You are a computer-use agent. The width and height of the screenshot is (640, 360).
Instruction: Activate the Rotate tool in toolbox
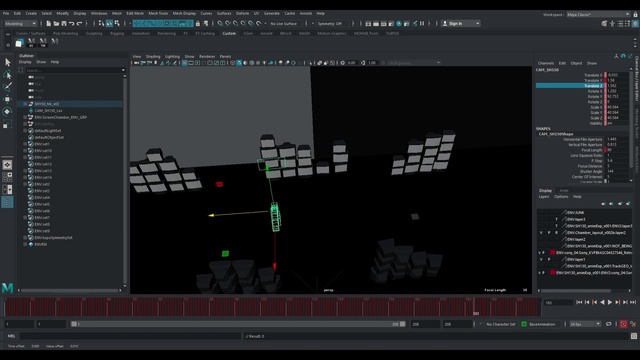tap(7, 111)
